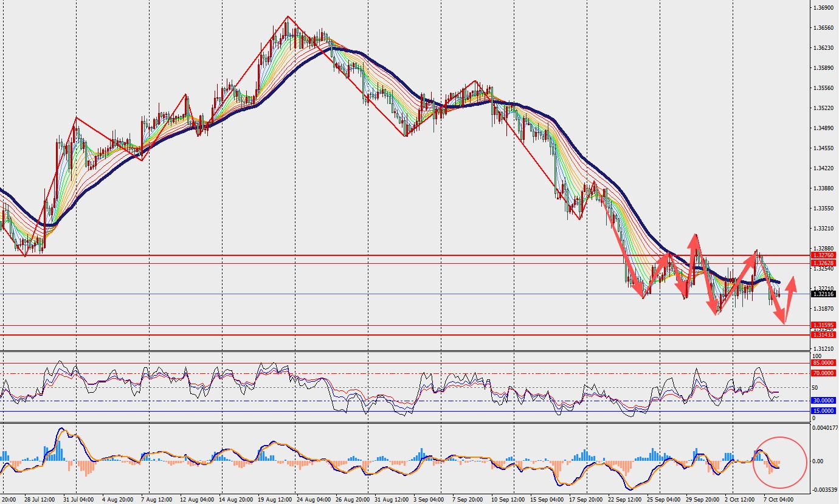Click the 1.32760 red price level label

pos(823,255)
